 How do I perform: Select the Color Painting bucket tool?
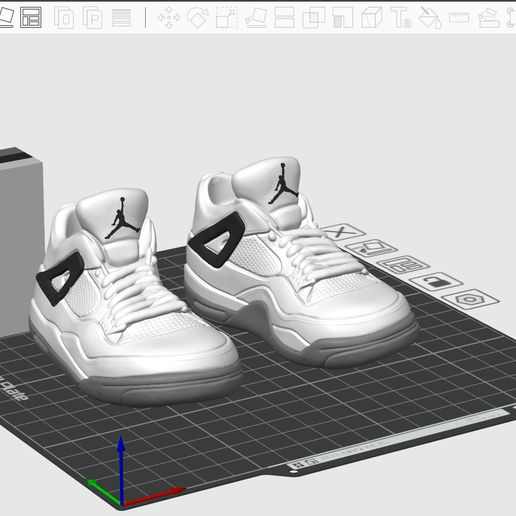[430, 18]
